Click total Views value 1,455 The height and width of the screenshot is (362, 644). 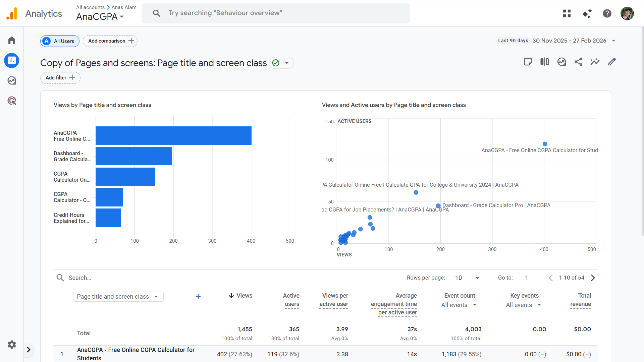coord(245,329)
